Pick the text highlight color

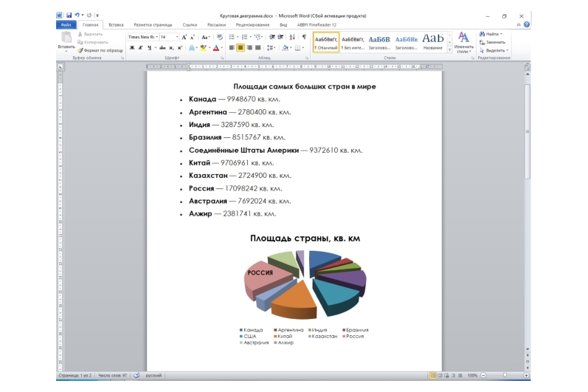point(203,48)
